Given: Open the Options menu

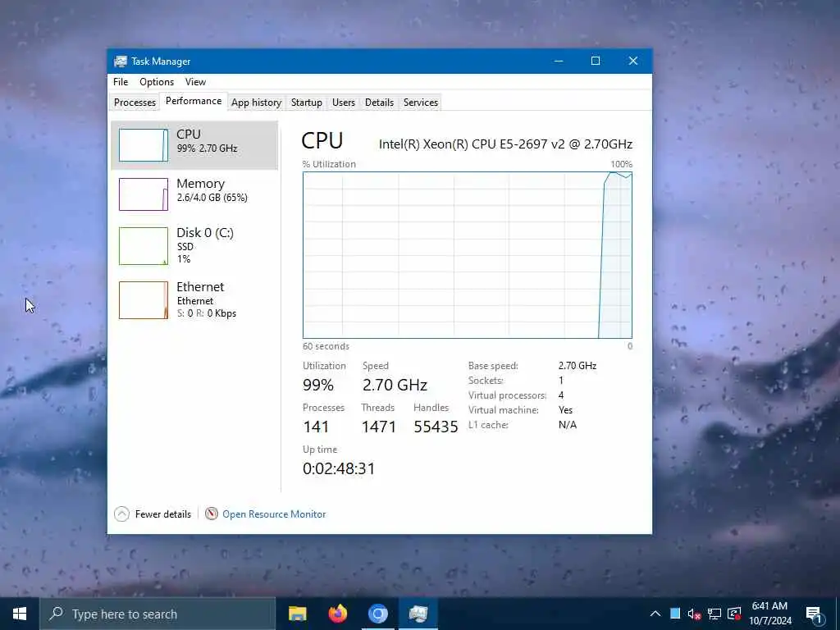Looking at the screenshot, I should point(157,82).
